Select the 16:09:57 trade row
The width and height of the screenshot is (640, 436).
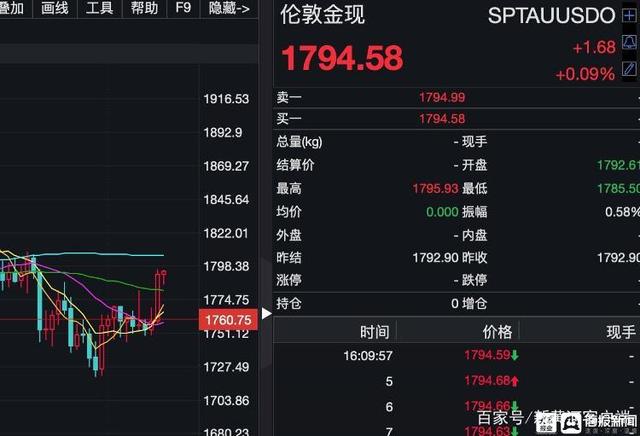click(x=450, y=355)
